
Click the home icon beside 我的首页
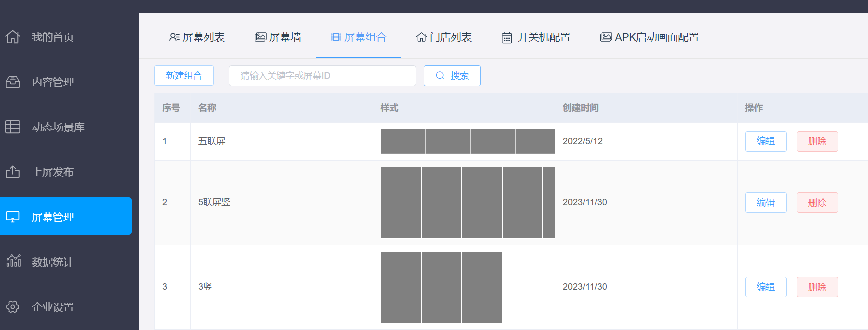13,37
